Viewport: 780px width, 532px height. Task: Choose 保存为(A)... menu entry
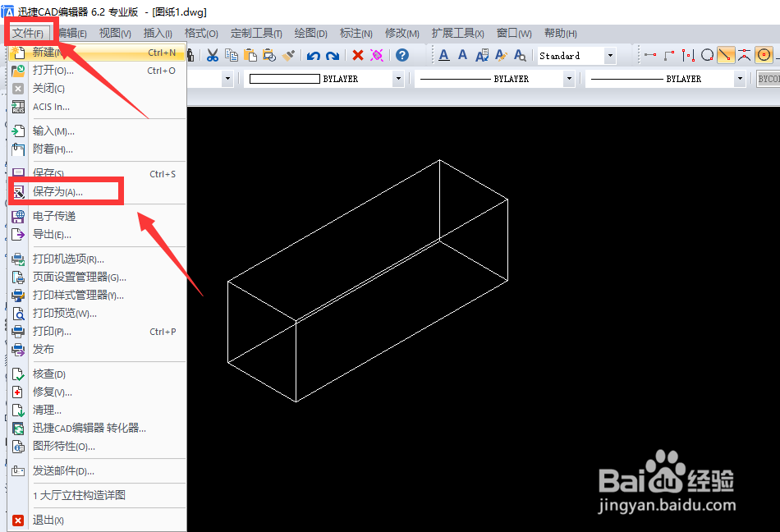[97, 192]
